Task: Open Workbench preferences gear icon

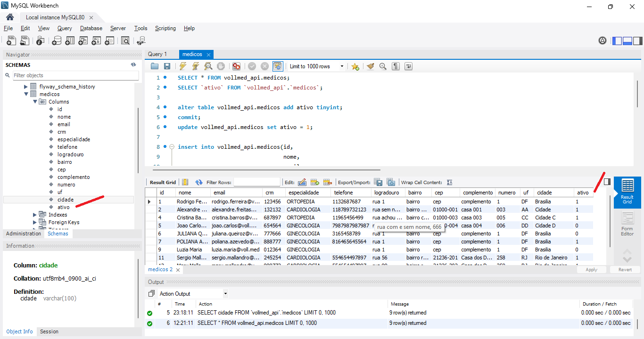Action: (x=603, y=41)
